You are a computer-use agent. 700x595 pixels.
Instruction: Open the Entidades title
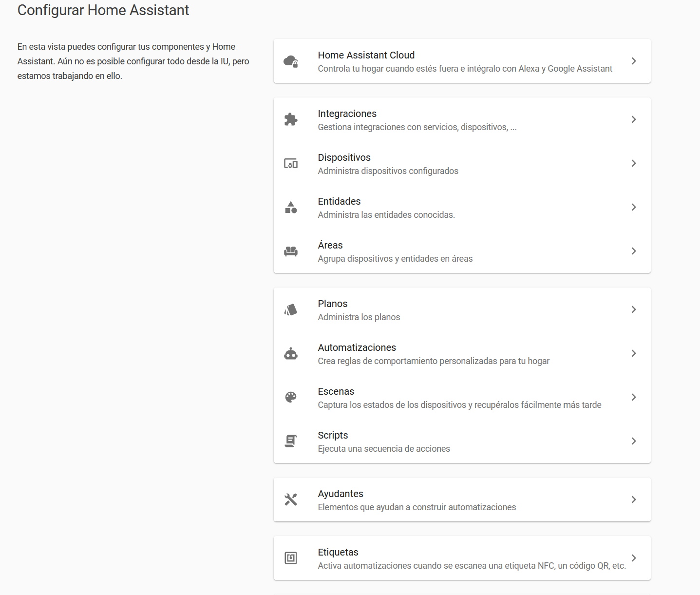340,201
